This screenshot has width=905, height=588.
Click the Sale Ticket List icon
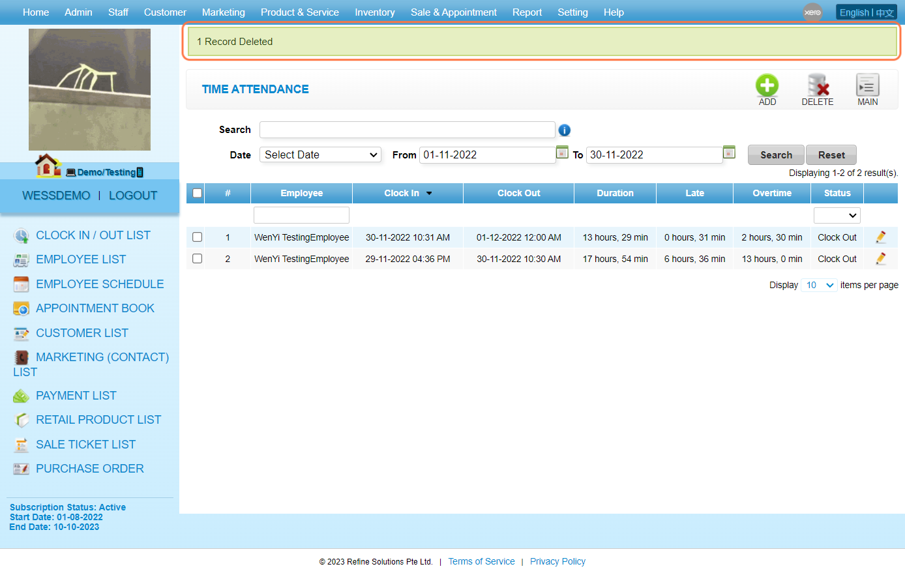[x=21, y=445]
